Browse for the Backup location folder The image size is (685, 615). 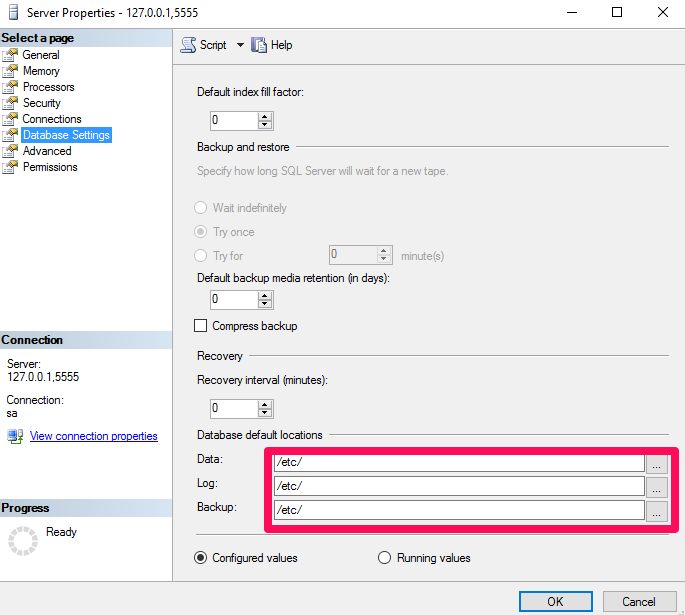pos(657,512)
